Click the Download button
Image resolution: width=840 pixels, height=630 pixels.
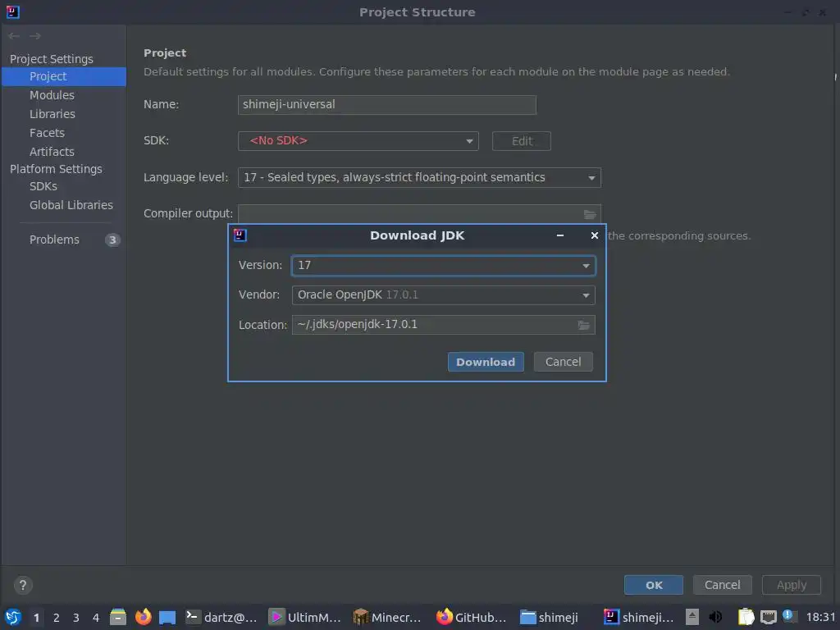point(486,362)
